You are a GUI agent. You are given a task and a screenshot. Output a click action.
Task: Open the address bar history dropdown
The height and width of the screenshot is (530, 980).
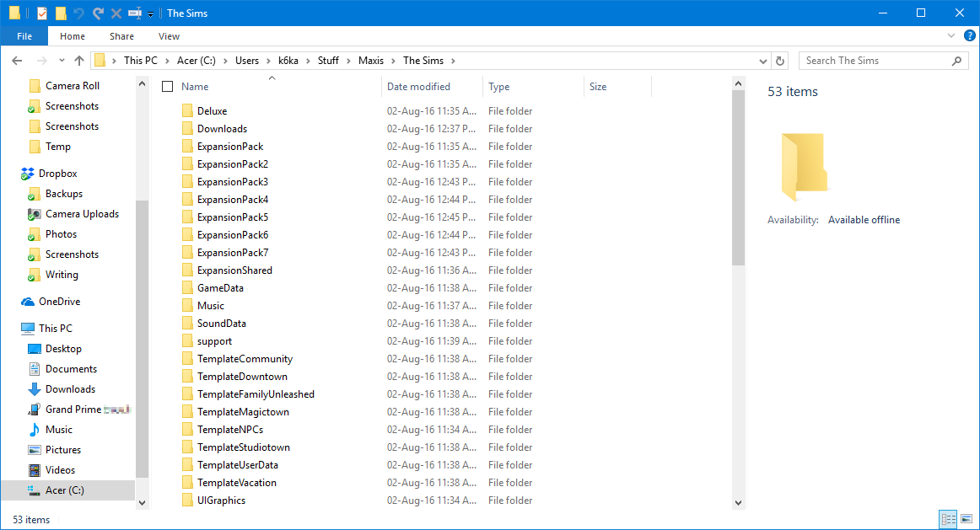pyautogui.click(x=763, y=62)
